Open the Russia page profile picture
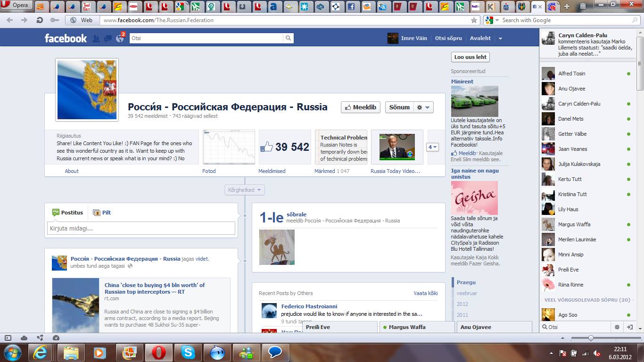The height and width of the screenshot is (362, 644). (87, 90)
